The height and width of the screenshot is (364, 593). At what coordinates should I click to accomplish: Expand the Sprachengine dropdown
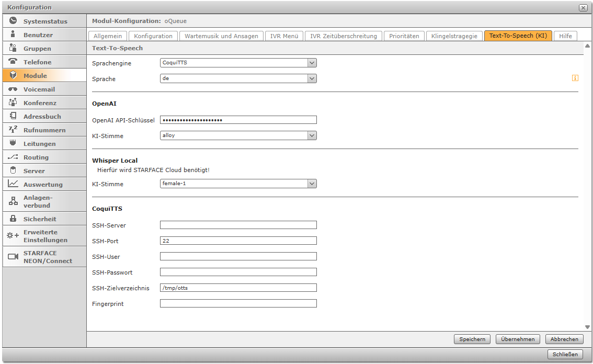(x=312, y=63)
